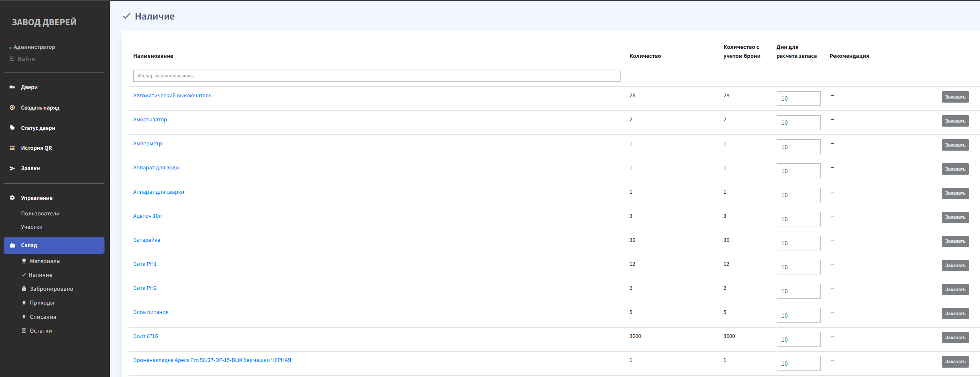Open Остатки under Склад
The image size is (980, 377).
click(41, 331)
